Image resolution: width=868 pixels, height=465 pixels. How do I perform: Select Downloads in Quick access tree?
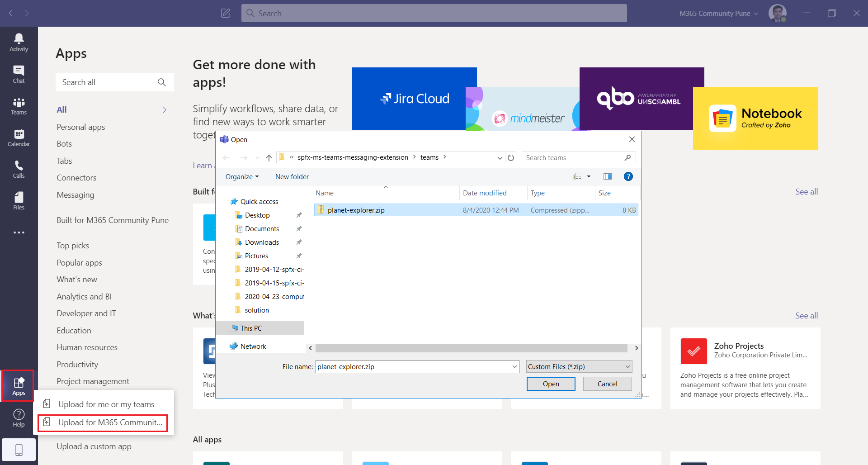262,242
